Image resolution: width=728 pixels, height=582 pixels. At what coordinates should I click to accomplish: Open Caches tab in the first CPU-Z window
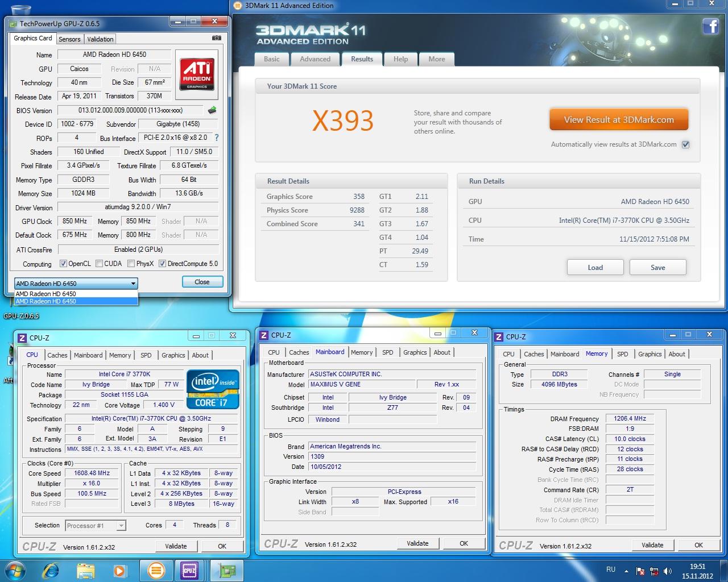point(57,355)
